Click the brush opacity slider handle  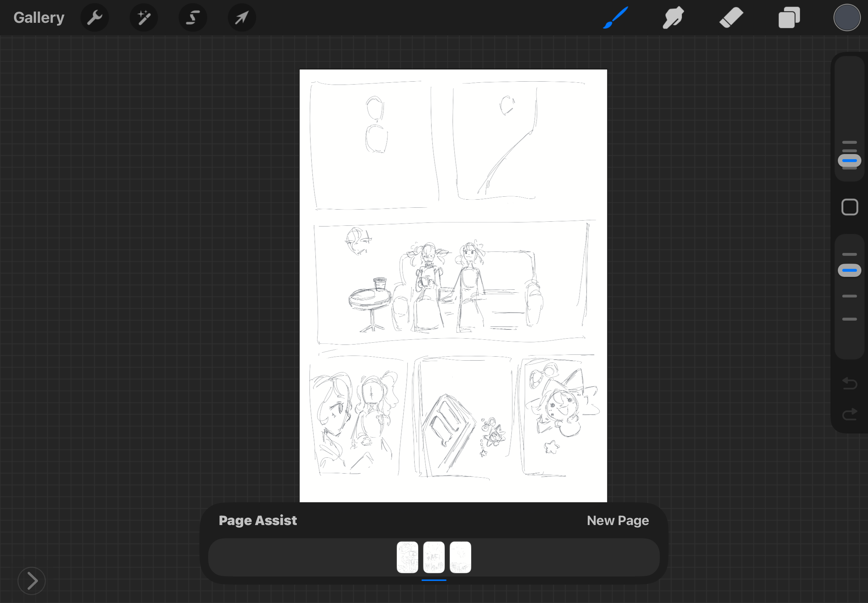point(850,271)
